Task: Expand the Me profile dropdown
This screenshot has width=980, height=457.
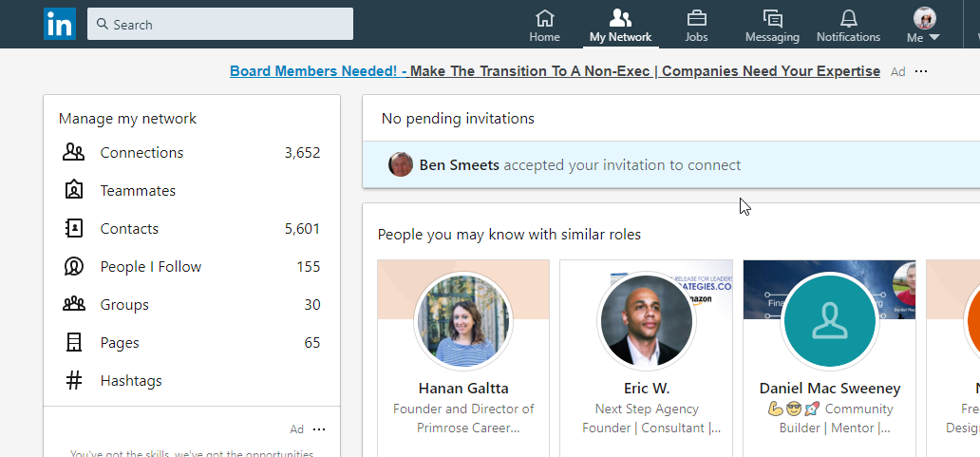Action: pos(923,26)
